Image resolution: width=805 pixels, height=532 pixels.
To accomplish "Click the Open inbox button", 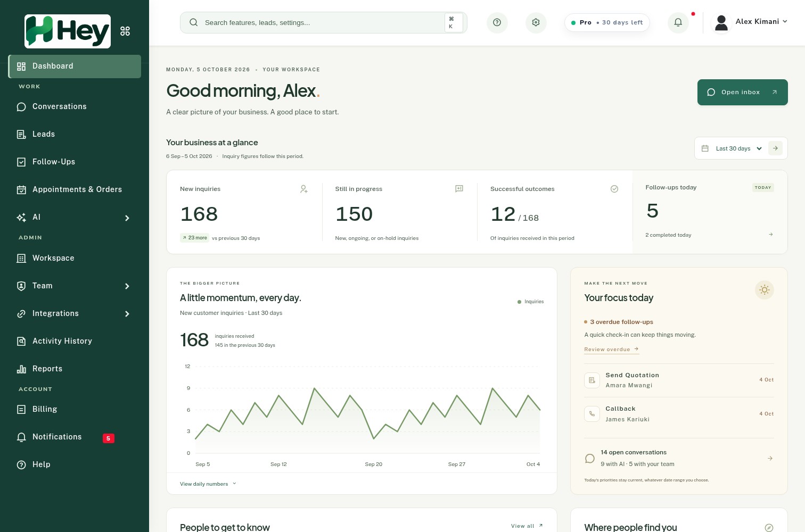I will coord(743,93).
